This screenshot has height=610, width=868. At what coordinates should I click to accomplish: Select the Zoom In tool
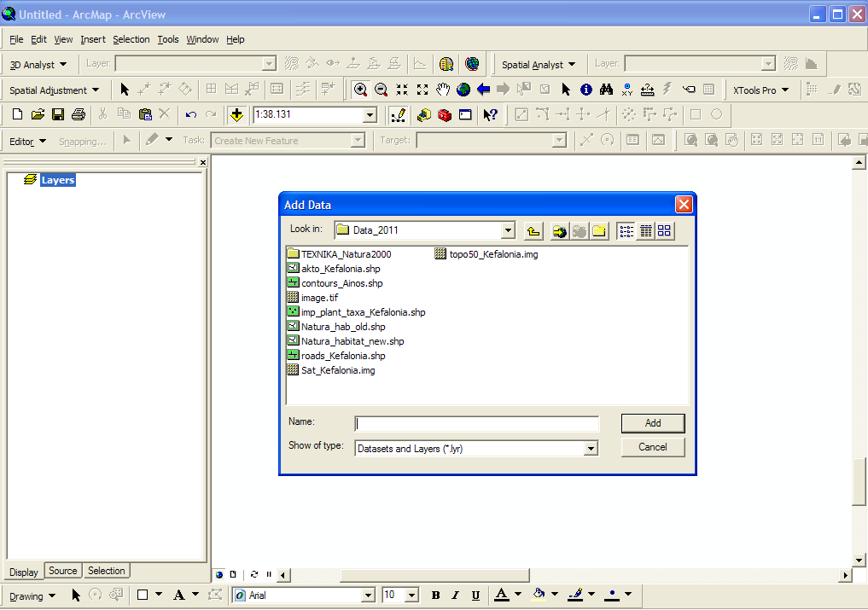360,90
